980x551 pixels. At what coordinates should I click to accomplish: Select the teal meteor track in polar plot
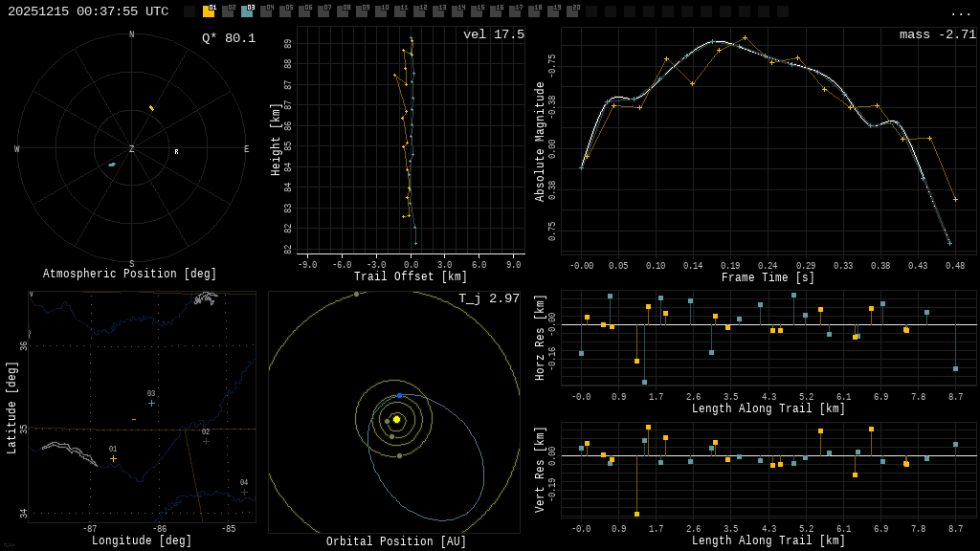click(112, 165)
